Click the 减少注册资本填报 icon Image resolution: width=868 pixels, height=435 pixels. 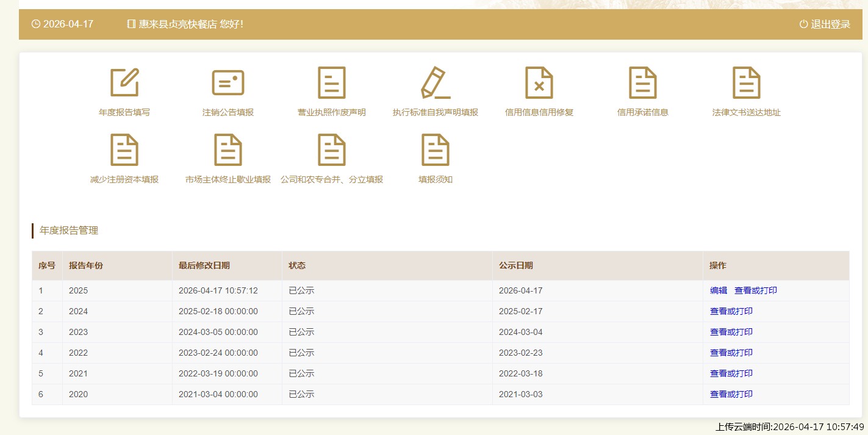click(124, 150)
